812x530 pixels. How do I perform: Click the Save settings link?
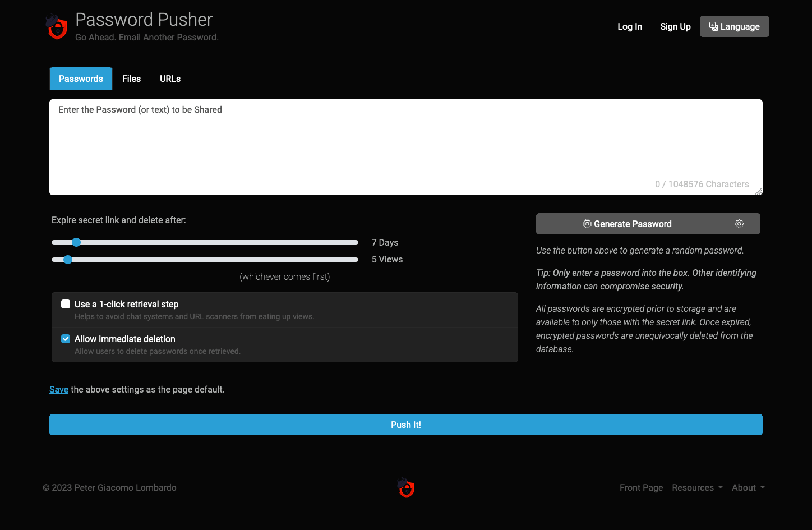(x=59, y=389)
